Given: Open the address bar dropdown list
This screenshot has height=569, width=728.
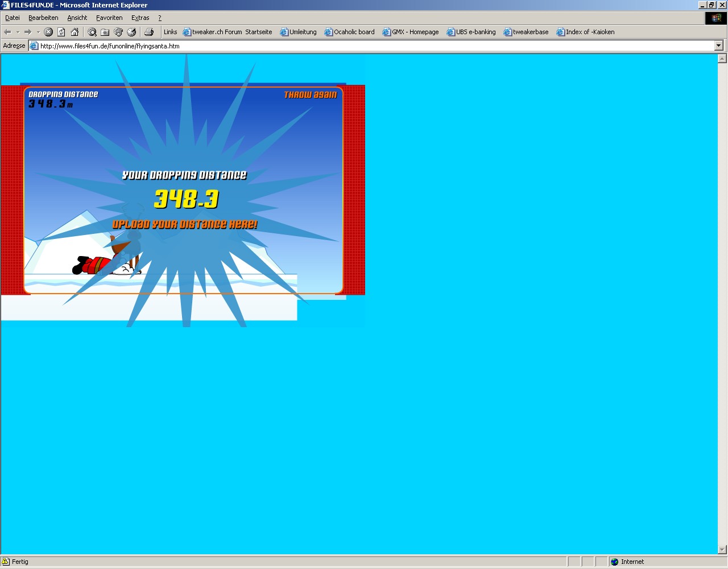Looking at the screenshot, I should click(x=718, y=46).
